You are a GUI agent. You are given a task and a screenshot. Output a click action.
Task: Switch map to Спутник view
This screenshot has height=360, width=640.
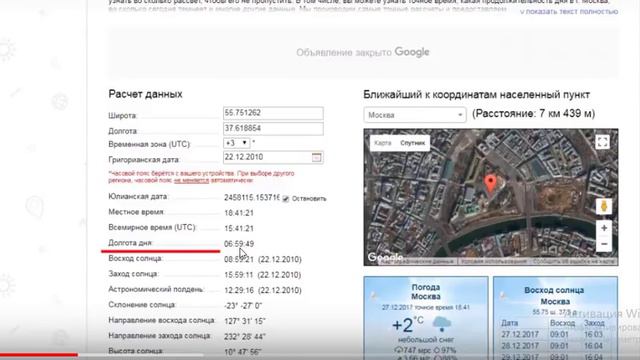[x=413, y=143]
